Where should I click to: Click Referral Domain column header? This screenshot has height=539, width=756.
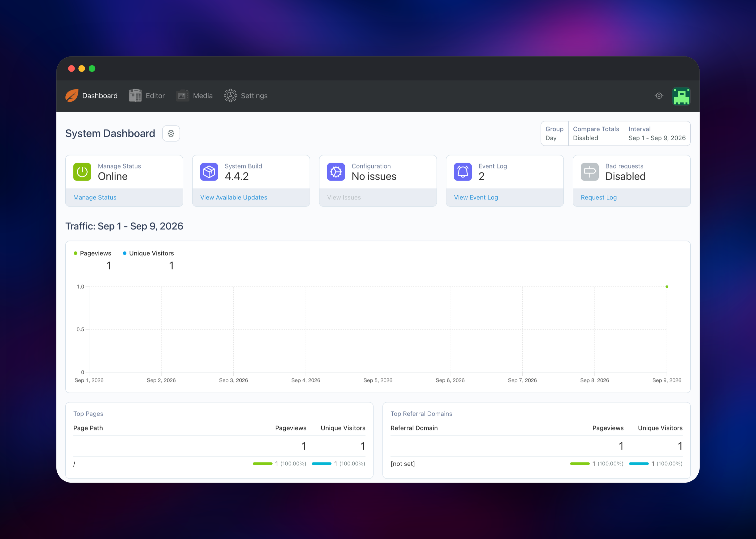pyautogui.click(x=414, y=428)
